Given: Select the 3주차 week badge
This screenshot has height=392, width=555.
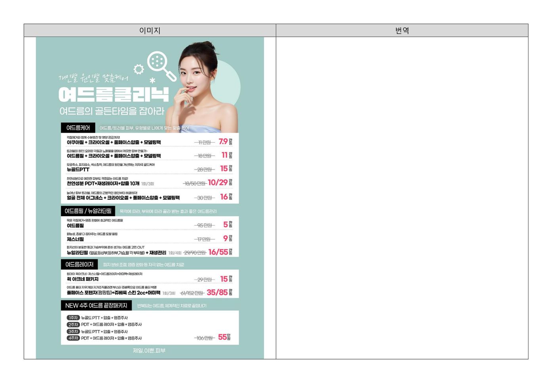Looking at the screenshot, I should [x=73, y=331].
